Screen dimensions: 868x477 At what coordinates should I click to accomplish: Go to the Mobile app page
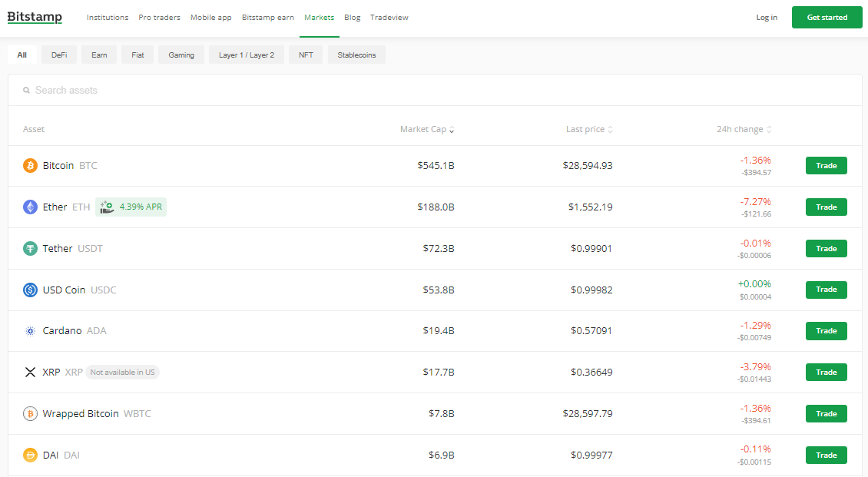click(x=211, y=17)
